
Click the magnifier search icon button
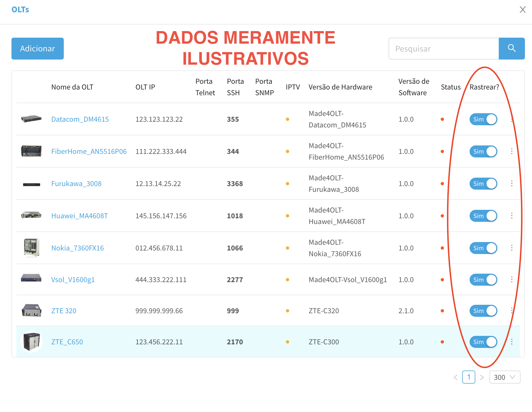[512, 49]
